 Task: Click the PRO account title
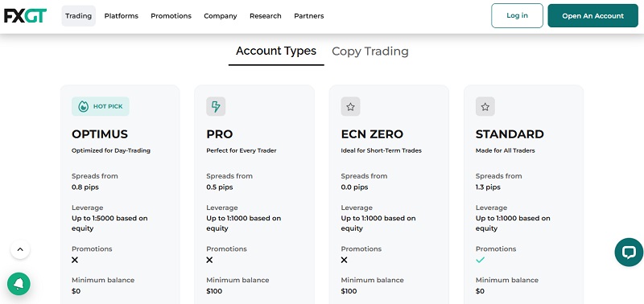219,134
